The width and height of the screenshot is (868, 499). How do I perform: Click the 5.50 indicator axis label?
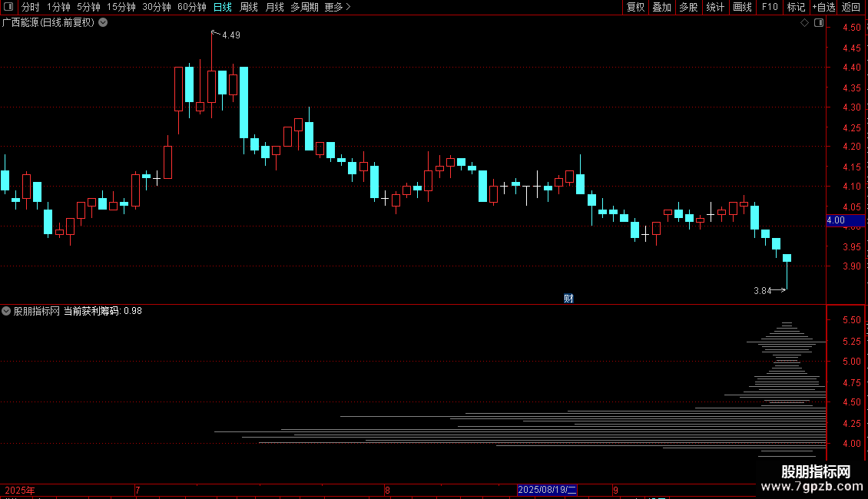click(x=851, y=320)
